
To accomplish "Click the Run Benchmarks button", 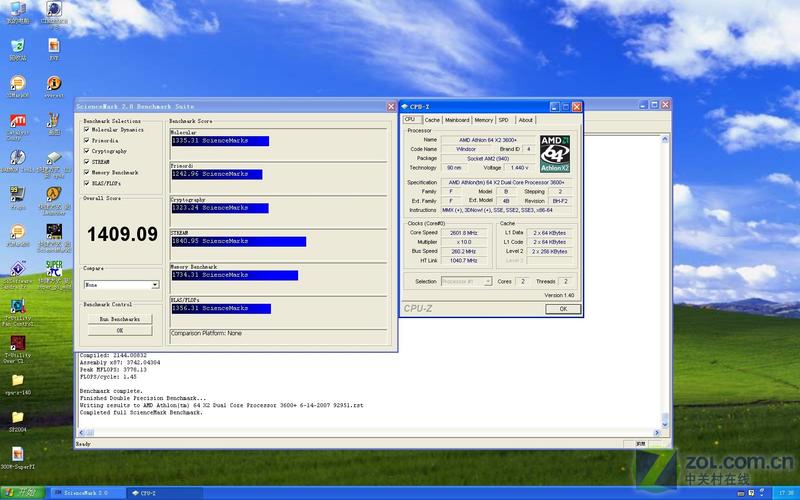I will click(120, 319).
